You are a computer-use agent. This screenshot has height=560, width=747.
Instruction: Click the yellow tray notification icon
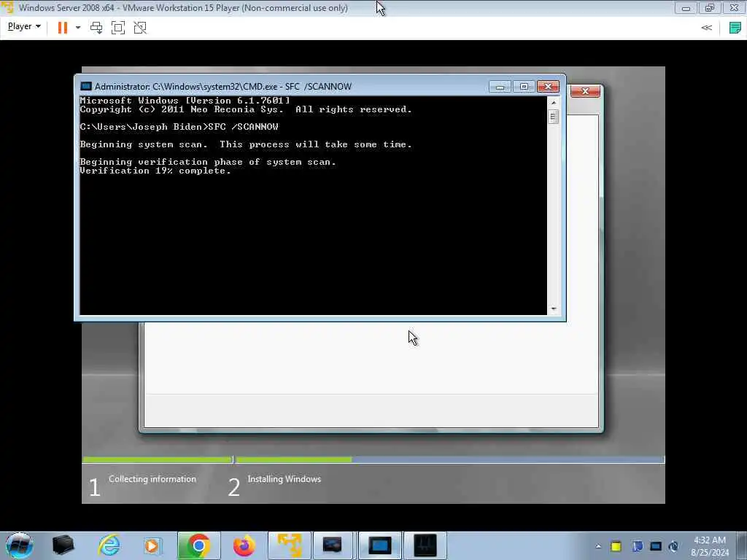(x=616, y=546)
